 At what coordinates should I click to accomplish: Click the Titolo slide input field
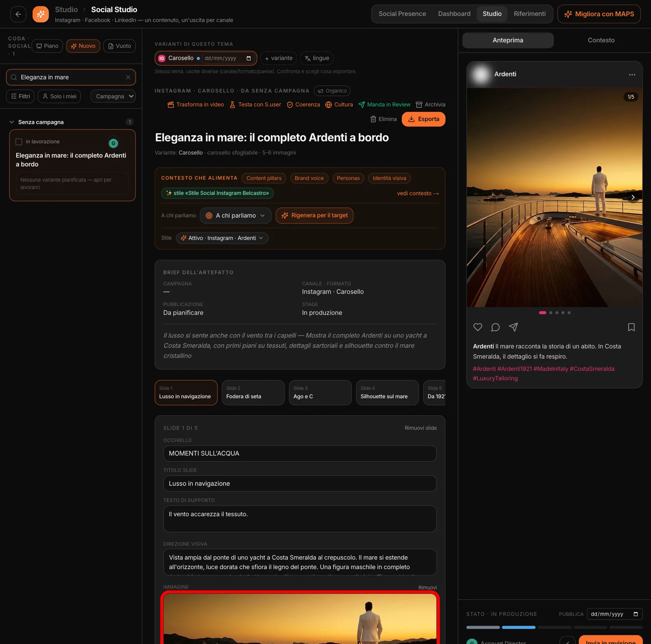[300, 484]
